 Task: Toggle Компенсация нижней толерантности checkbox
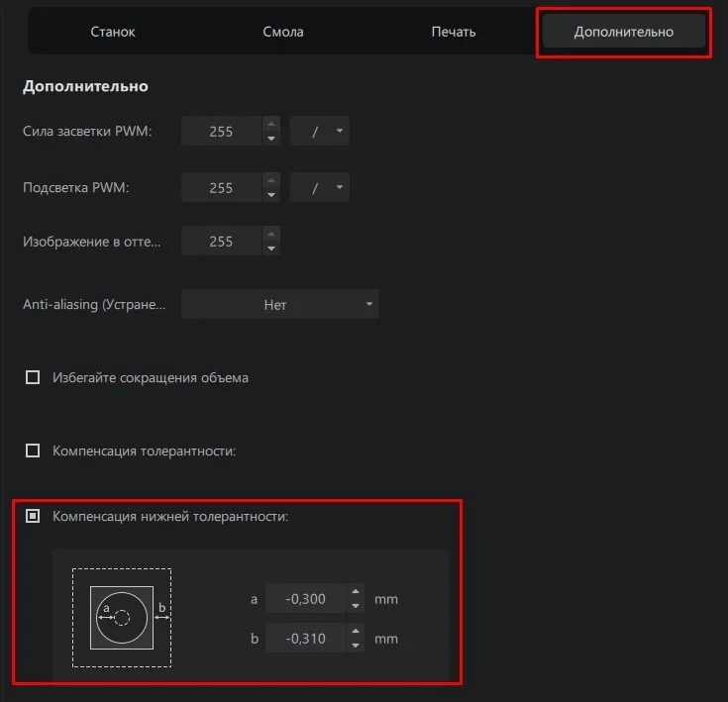[x=33, y=516]
